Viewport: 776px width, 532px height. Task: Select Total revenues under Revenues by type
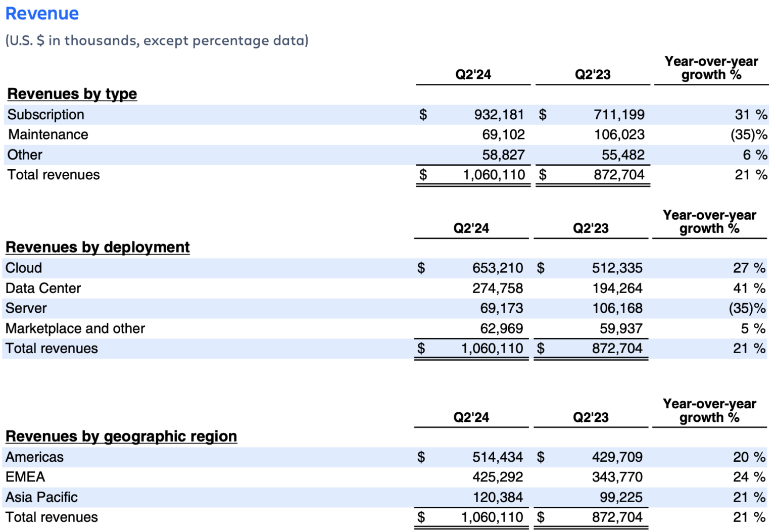coord(53,174)
